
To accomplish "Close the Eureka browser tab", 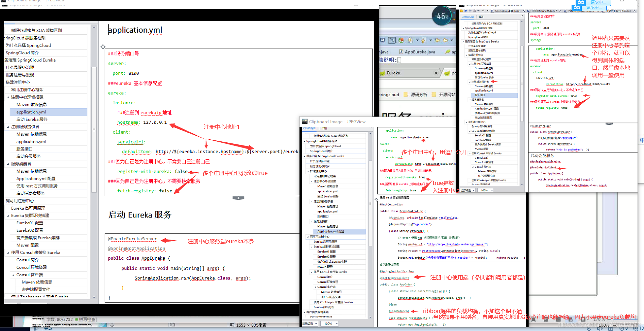I will click(x=436, y=73).
